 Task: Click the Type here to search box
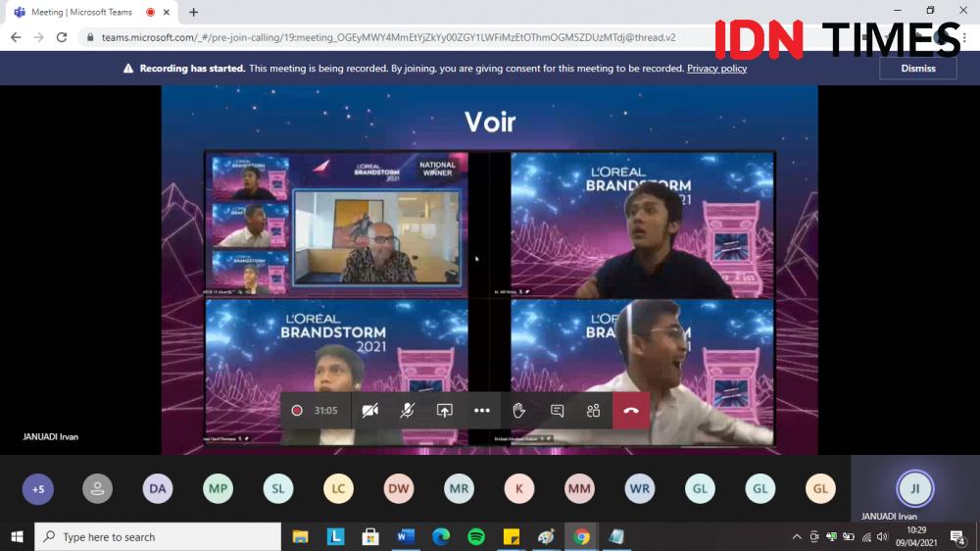pos(158,536)
